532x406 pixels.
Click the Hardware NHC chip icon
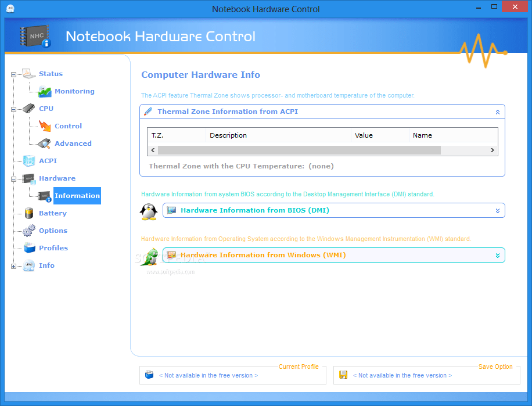pyautogui.click(x=29, y=178)
